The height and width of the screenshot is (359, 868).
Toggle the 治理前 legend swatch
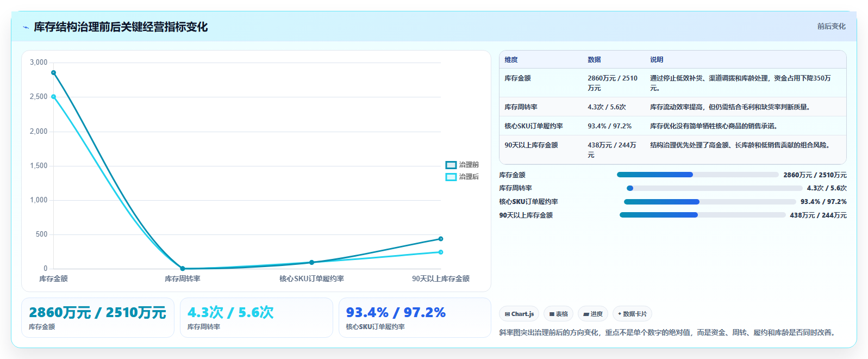[451, 165]
